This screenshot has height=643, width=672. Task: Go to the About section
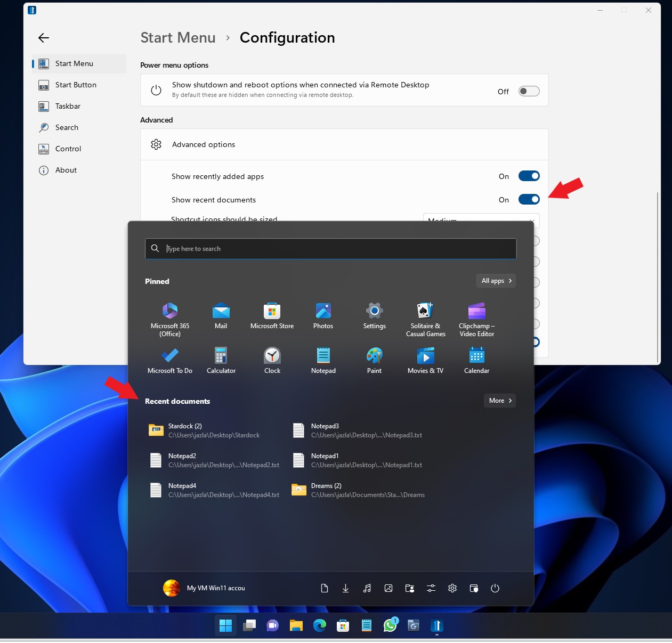(66, 170)
